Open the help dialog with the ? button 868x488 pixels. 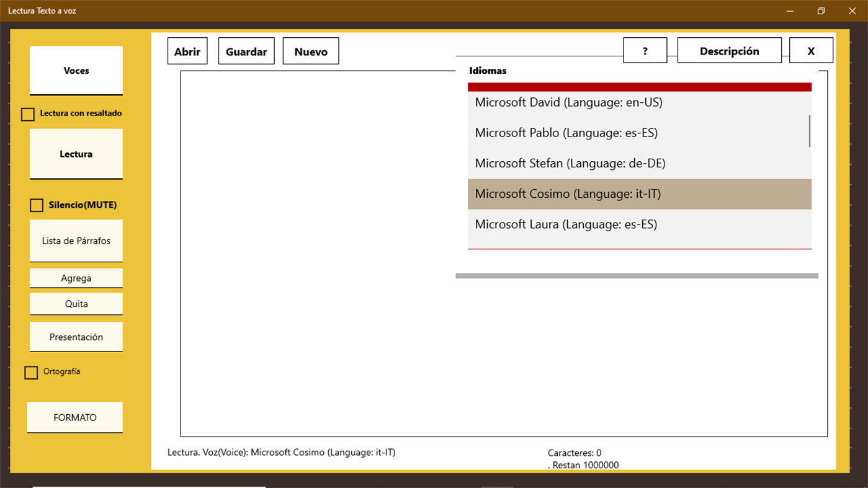coord(645,50)
